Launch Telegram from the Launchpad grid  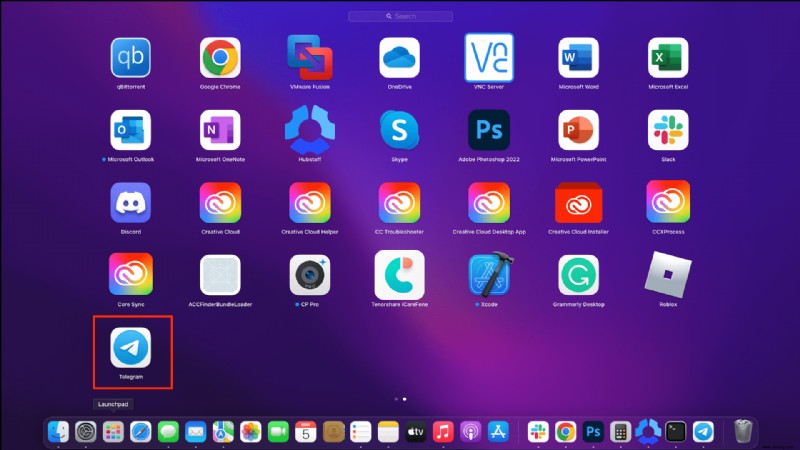click(x=131, y=347)
